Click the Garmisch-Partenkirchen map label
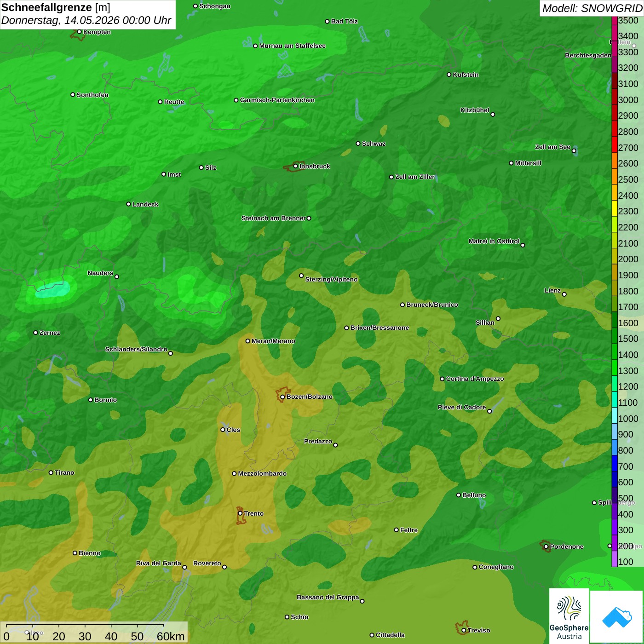This screenshot has height=644, width=644. 277,100
